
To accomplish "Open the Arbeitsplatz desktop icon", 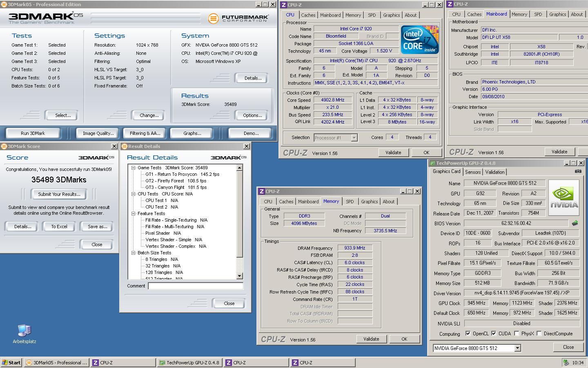I will [x=24, y=334].
